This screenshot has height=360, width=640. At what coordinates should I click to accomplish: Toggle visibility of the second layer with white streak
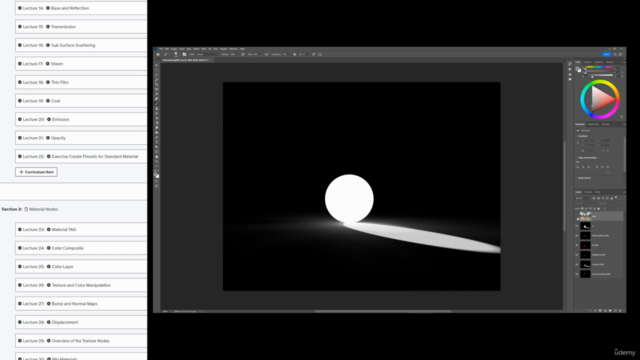tap(577, 226)
